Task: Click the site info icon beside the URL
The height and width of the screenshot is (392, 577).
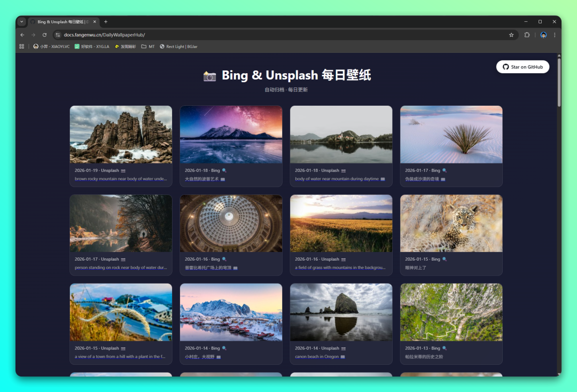Action: [58, 35]
